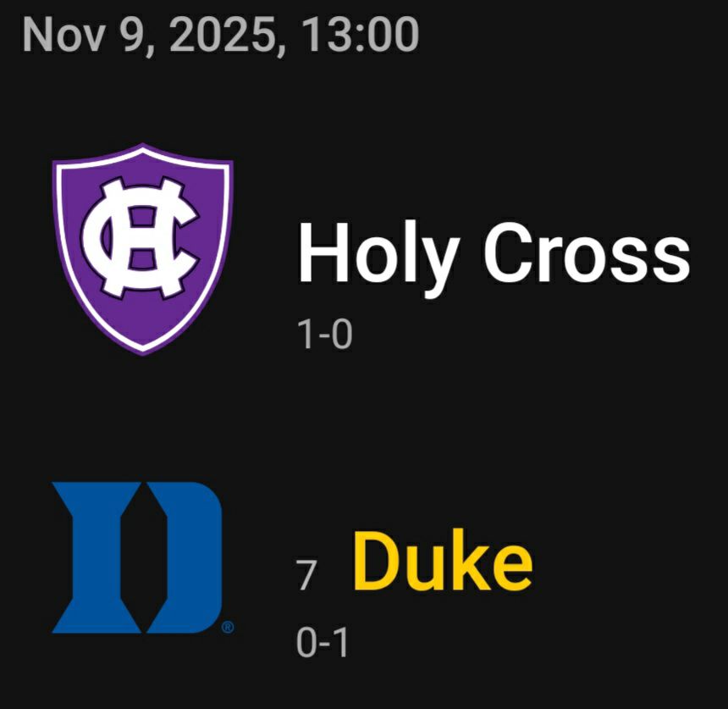Viewport: 728px width, 709px height.
Task: Click the Nov 9, 2025 game date header
Action: 220,36
